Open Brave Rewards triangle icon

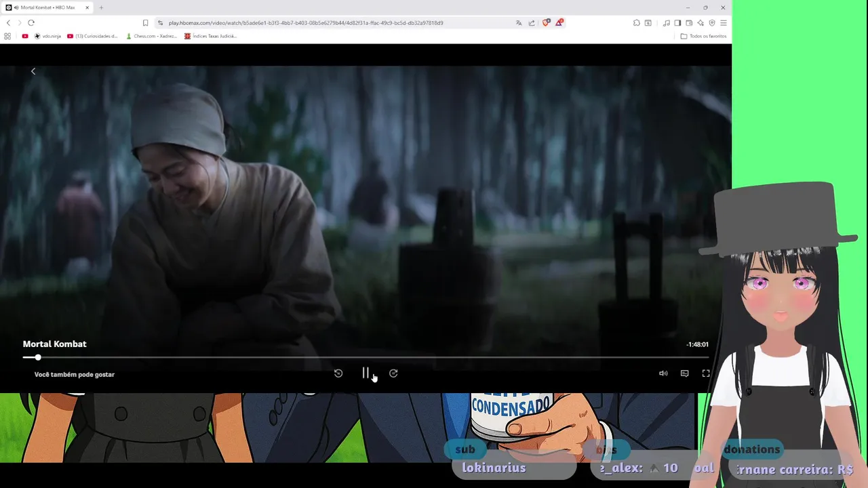559,22
